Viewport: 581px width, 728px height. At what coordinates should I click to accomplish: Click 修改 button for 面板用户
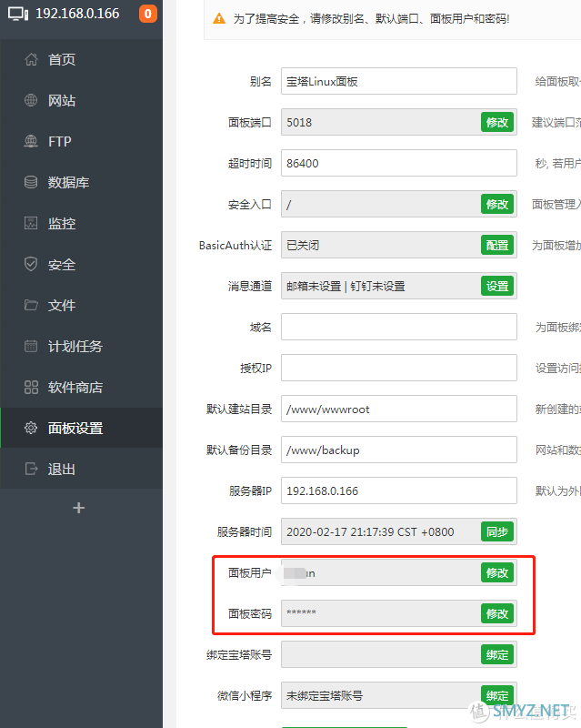coord(497,573)
